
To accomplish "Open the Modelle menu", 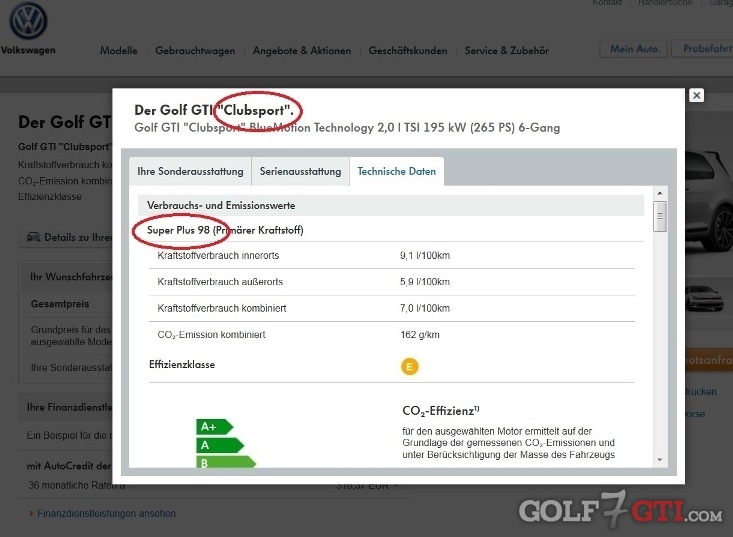I will click(119, 50).
